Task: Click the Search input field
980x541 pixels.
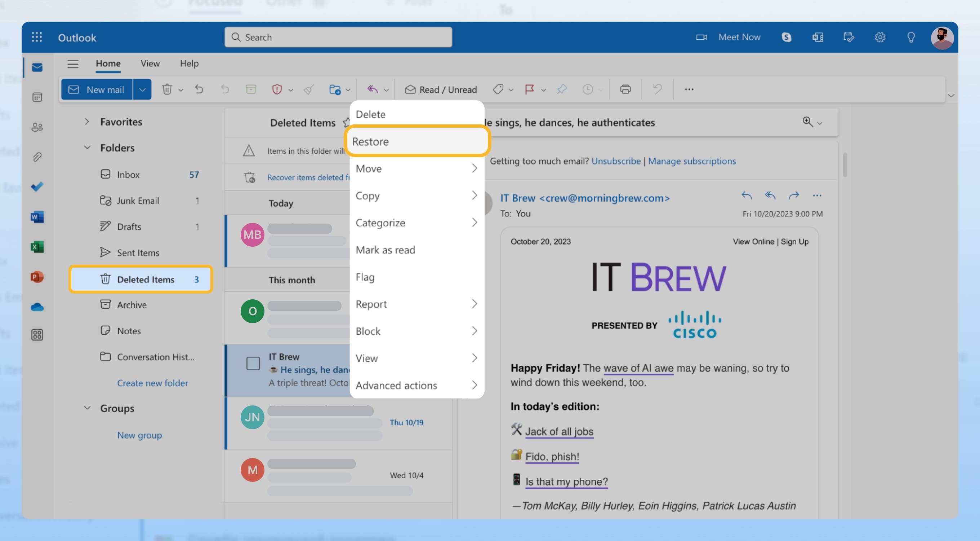Action: (x=338, y=37)
